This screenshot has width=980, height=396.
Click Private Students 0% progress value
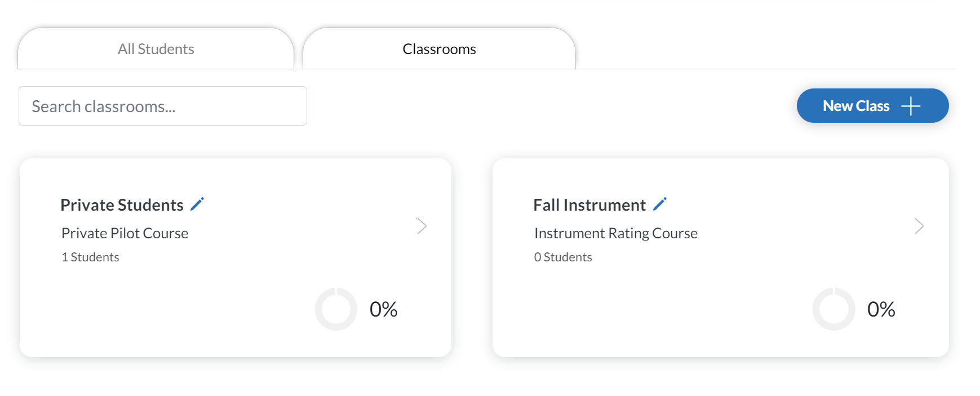point(383,309)
